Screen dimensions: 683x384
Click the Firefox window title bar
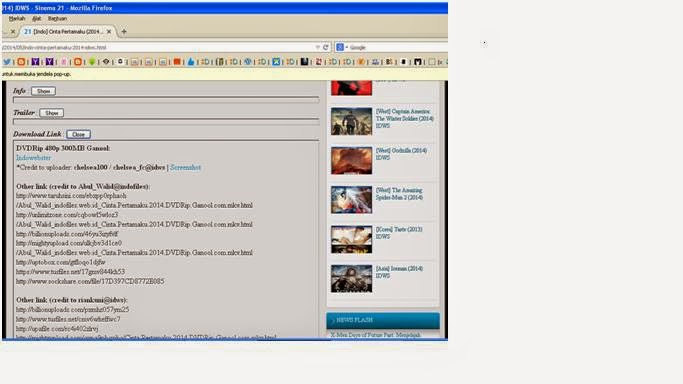pos(225,8)
